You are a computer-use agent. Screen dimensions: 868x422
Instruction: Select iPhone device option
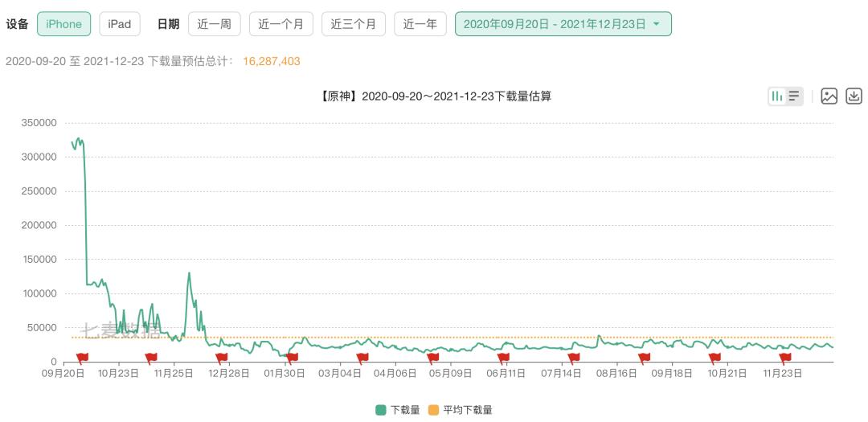[63, 24]
